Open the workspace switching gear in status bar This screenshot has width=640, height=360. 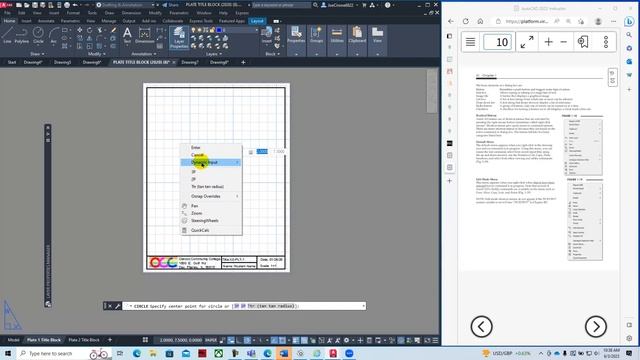coord(347,340)
